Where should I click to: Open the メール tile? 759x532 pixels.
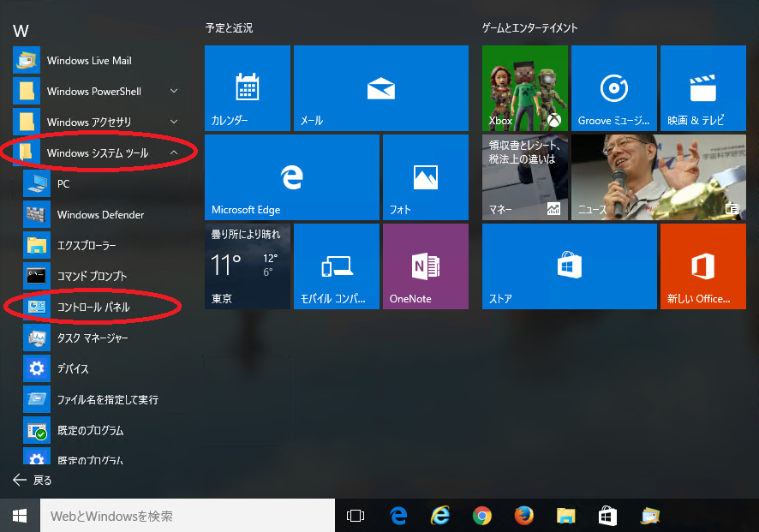click(x=381, y=88)
